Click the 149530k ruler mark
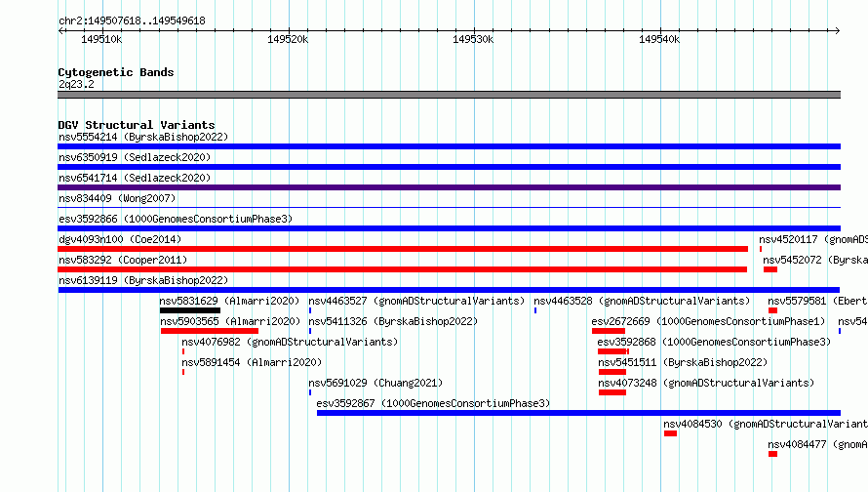 [473, 39]
